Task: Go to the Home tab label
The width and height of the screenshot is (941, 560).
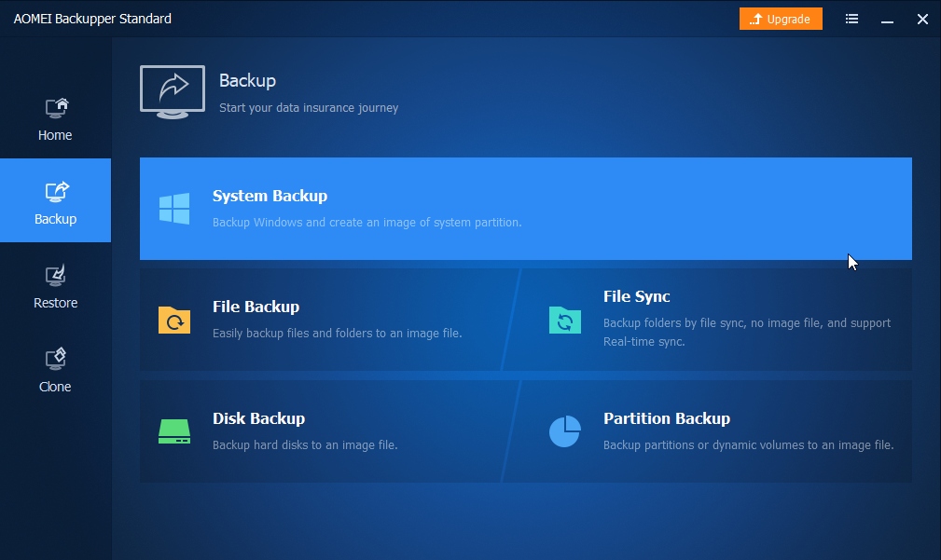Action: [x=55, y=135]
